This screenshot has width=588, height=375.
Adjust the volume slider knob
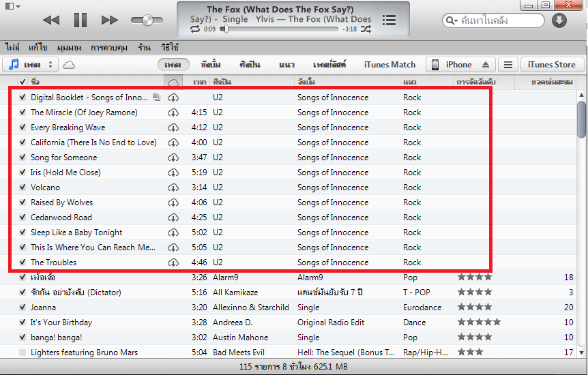coord(147,20)
